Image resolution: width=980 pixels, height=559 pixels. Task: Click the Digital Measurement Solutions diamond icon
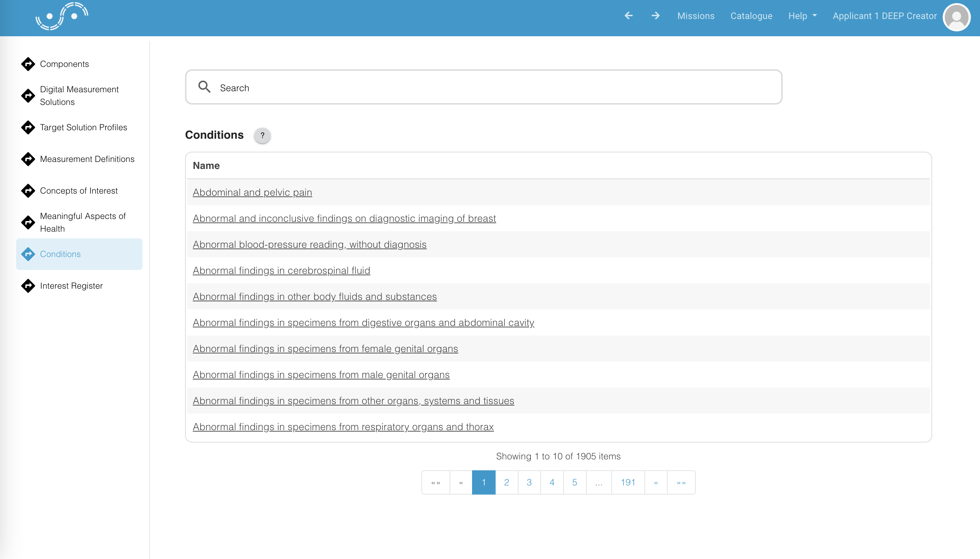(x=28, y=96)
